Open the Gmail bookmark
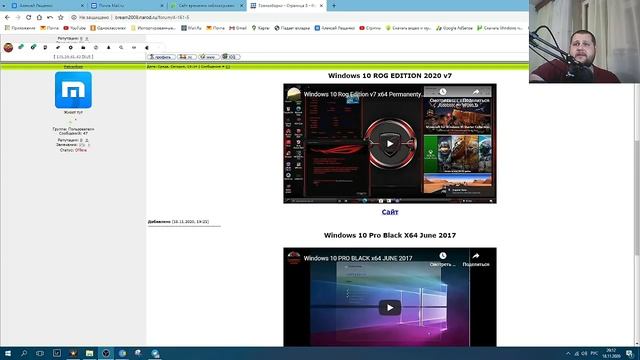 238,28
